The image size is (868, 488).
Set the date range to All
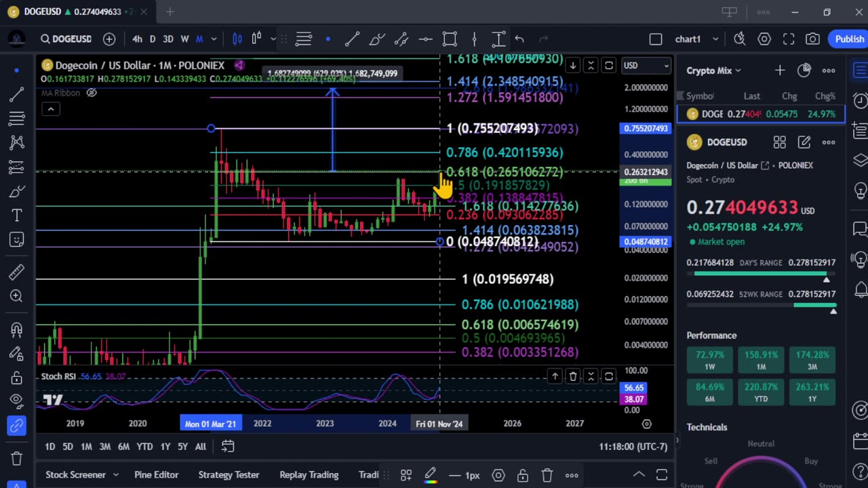click(x=201, y=447)
